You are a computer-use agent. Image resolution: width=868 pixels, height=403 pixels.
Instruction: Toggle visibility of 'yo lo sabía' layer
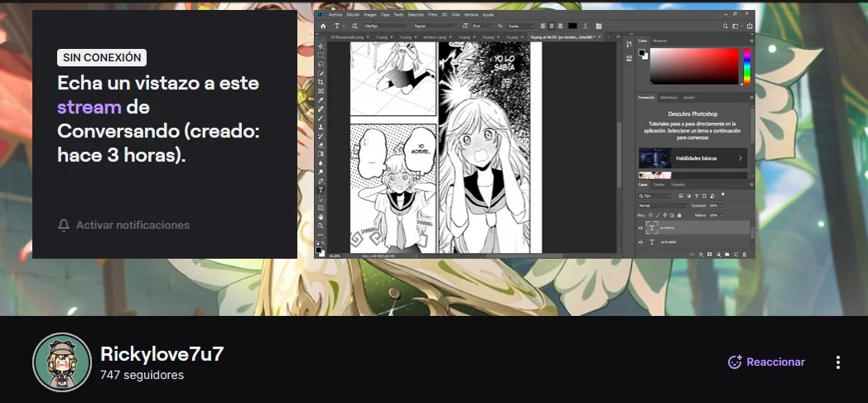640,242
